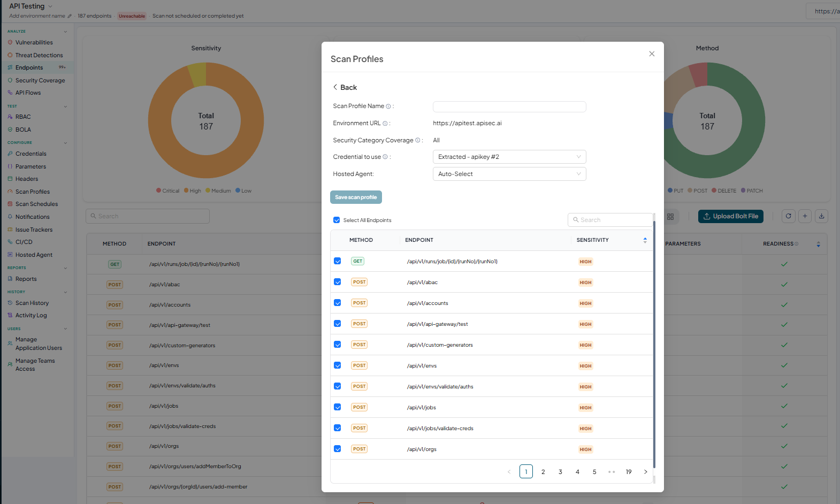Click the Issue Trackers sidebar icon
The width and height of the screenshot is (840, 504).
10,230
